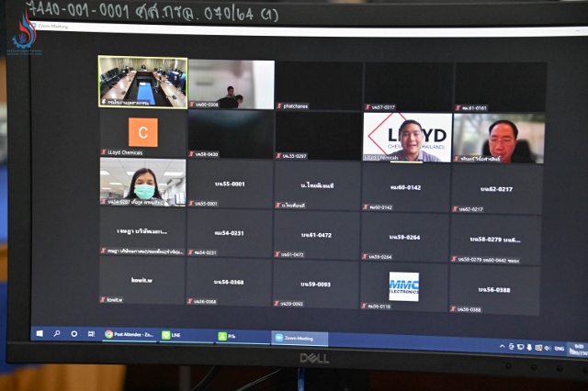
Task: Open Cortana circle icon on taskbar
Action: click(x=74, y=333)
